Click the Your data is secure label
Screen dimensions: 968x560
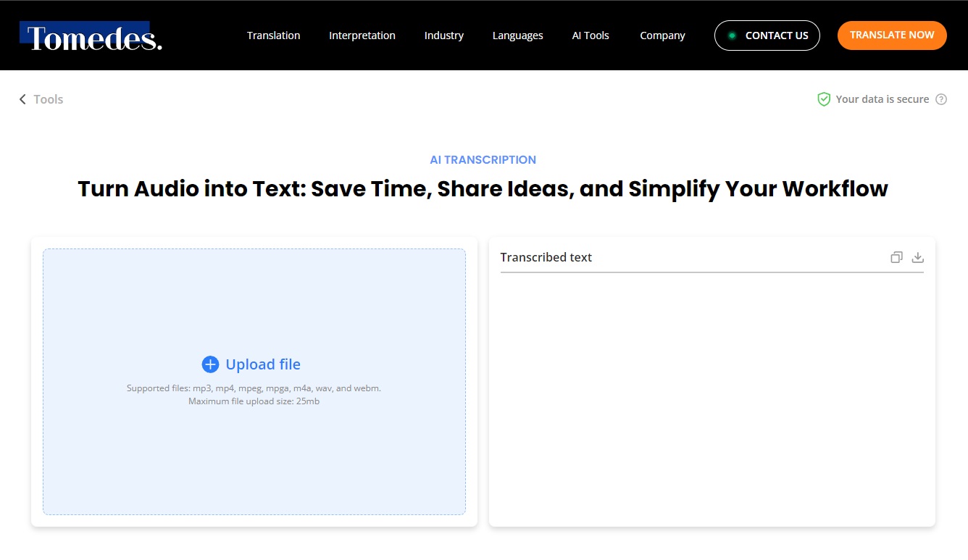click(x=882, y=99)
